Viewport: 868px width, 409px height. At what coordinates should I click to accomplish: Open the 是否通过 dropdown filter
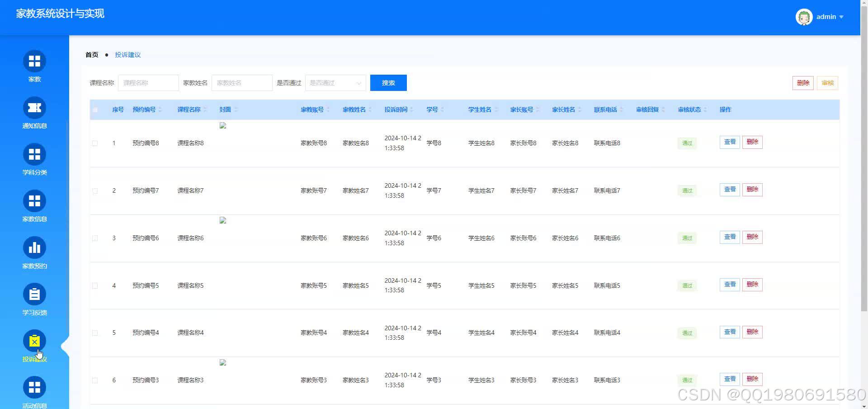pos(335,83)
